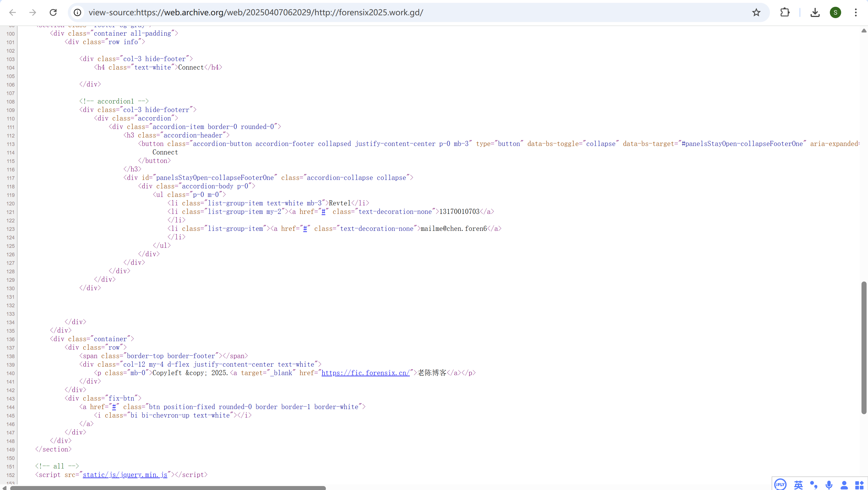The image size is (868, 490).
Task: Open the Extensions puzzle icon
Action: pos(785,12)
